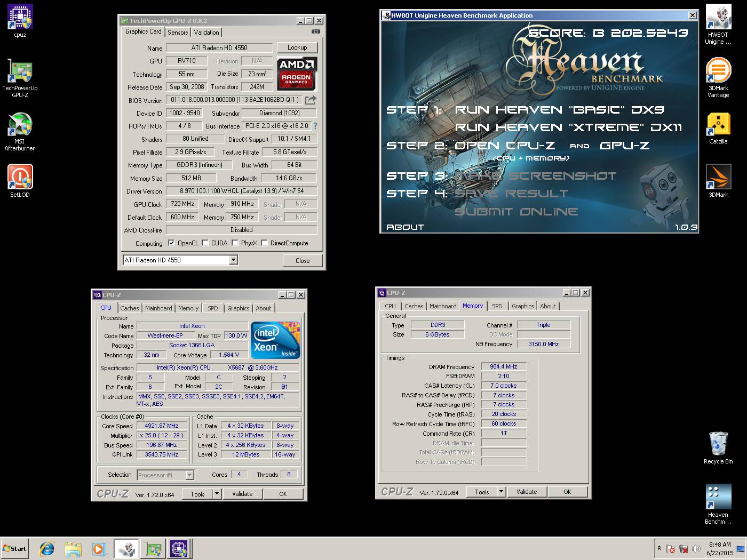
Task: Click the Driver Version field in GPU-Z
Action: click(241, 190)
